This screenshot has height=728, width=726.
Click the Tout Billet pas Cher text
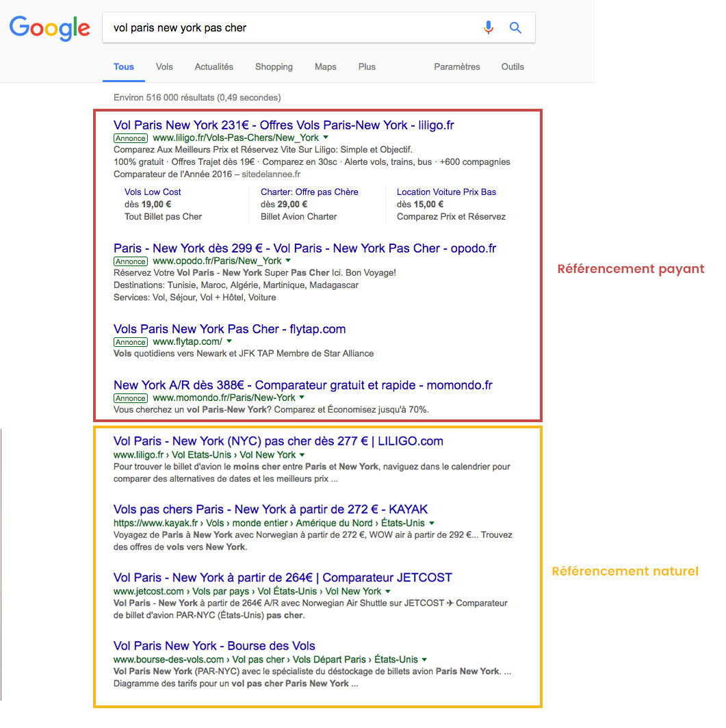[x=163, y=217]
